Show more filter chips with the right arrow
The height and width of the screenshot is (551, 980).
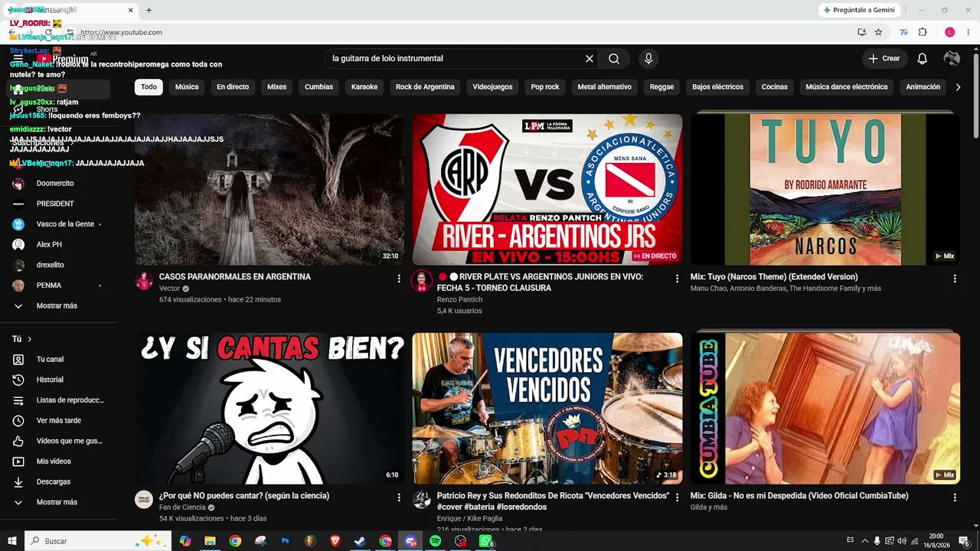[x=958, y=87]
